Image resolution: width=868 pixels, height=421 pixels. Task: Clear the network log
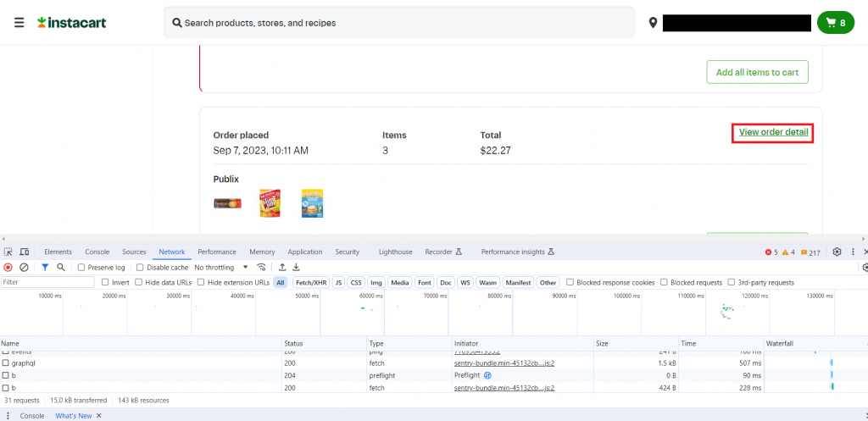coord(24,267)
